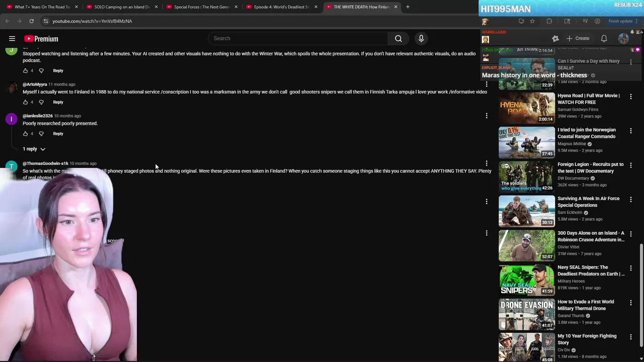Open YouTube notifications bell
644x362 pixels.
(604, 38)
